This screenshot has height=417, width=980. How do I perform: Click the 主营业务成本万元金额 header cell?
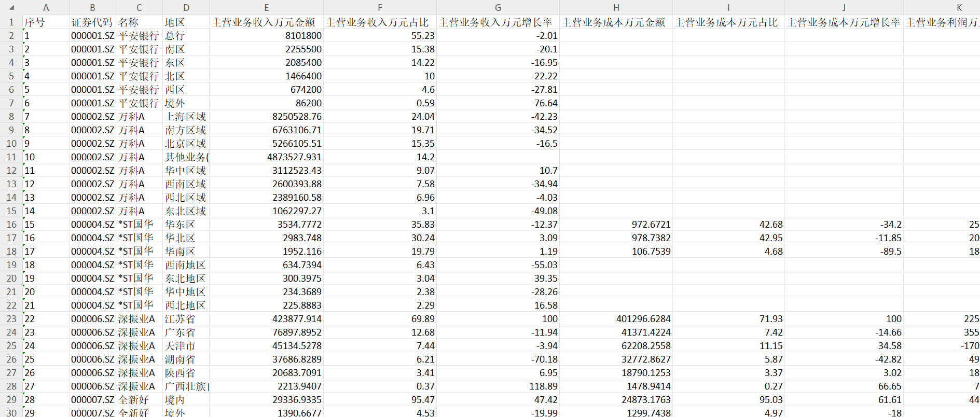pyautogui.click(x=616, y=22)
